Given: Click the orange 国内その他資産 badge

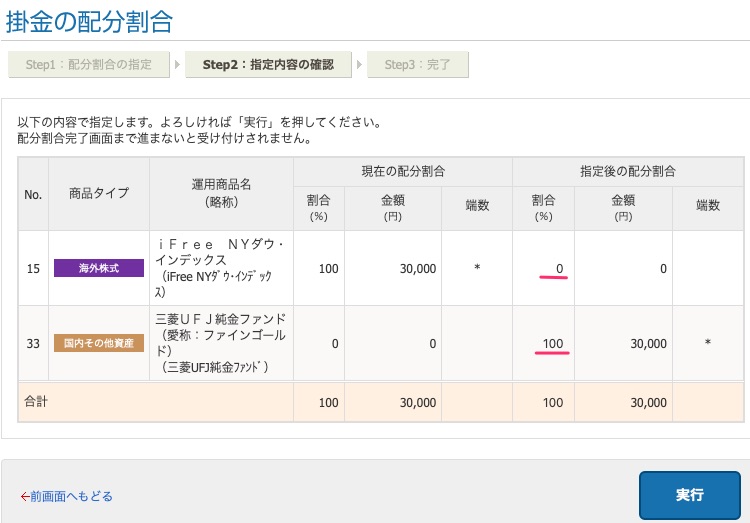Looking at the screenshot, I should [x=99, y=343].
